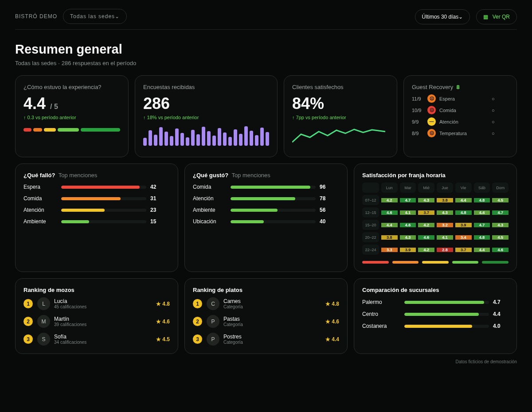Toggle the status circle for Temperatura 8/9
This screenshot has width=532, height=412.
coord(493,133)
